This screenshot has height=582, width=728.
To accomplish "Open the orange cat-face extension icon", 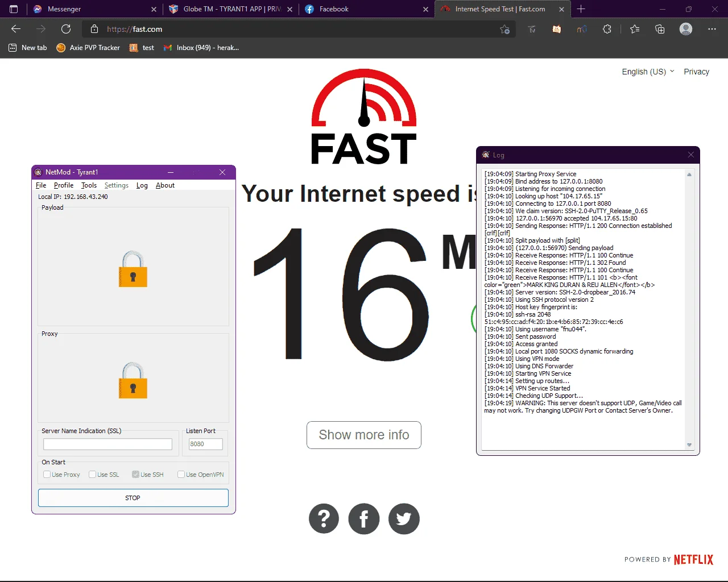I will point(557,29).
